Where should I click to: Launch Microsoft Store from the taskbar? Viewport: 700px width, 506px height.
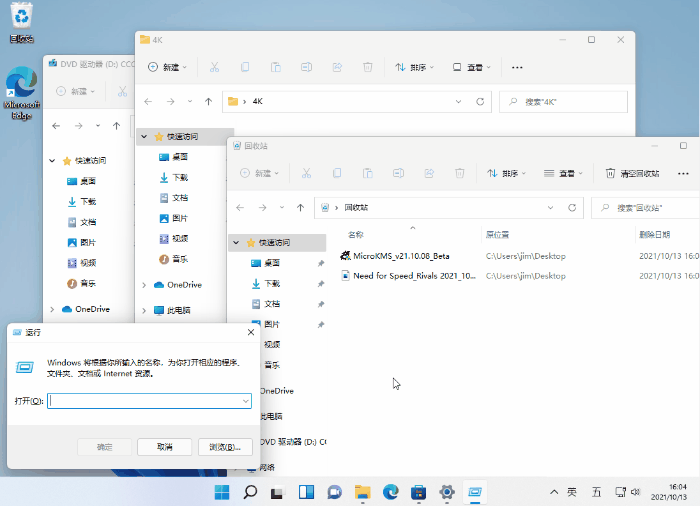point(419,492)
